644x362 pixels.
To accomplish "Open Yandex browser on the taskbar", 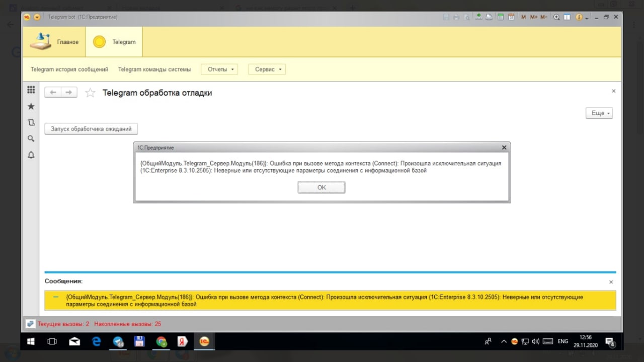I will tap(183, 341).
